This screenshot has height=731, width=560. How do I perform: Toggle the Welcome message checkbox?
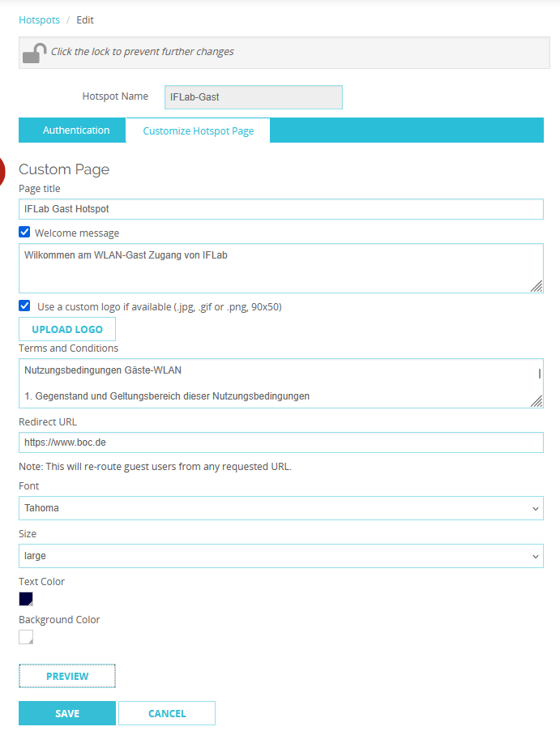pyautogui.click(x=24, y=233)
